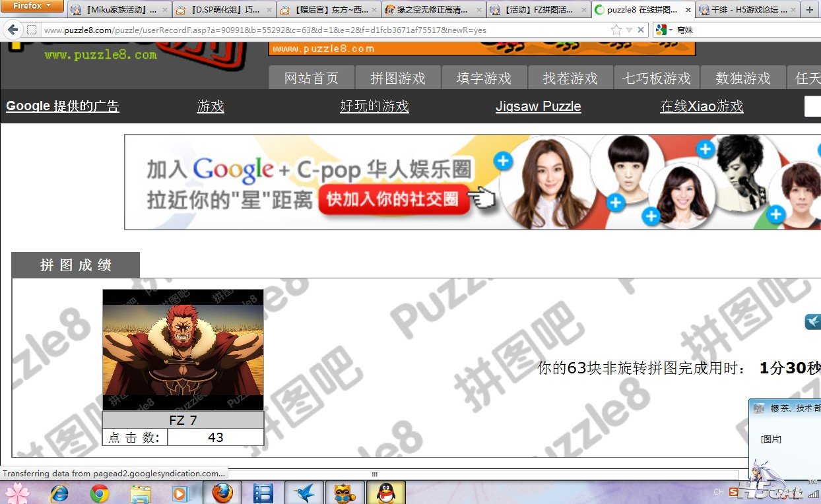Image resolution: width=821 pixels, height=504 pixels.
Task: Bookmark this page with the star icon
Action: (616, 30)
